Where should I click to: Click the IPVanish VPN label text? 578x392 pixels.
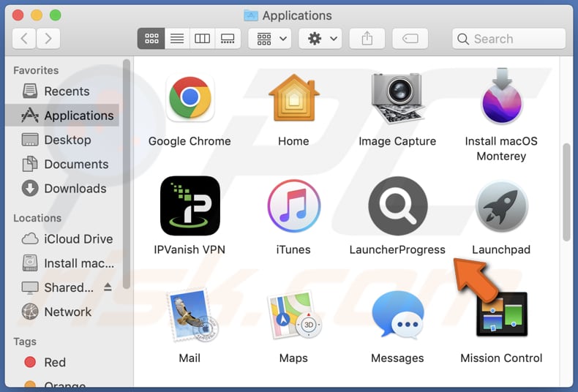189,250
